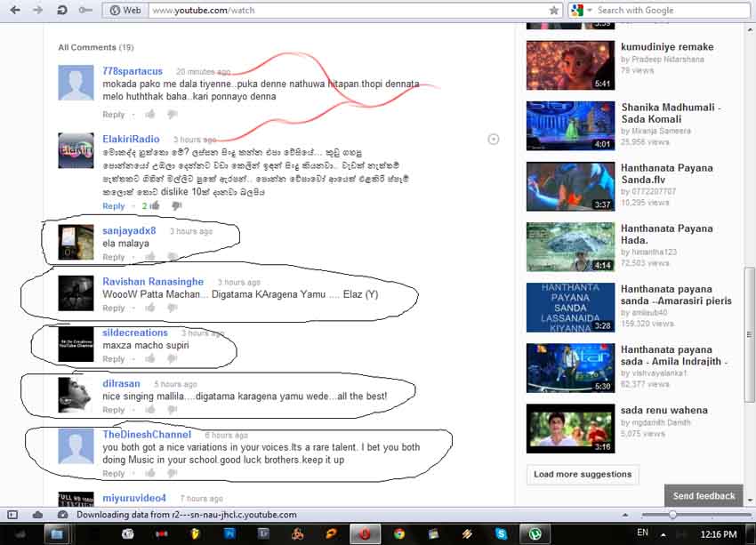Go forward with the forward arrow
The height and width of the screenshot is (545, 756).
pyautogui.click(x=38, y=10)
